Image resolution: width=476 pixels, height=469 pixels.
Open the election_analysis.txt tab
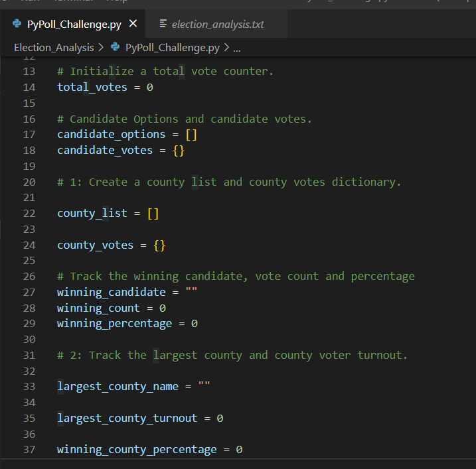[216, 24]
